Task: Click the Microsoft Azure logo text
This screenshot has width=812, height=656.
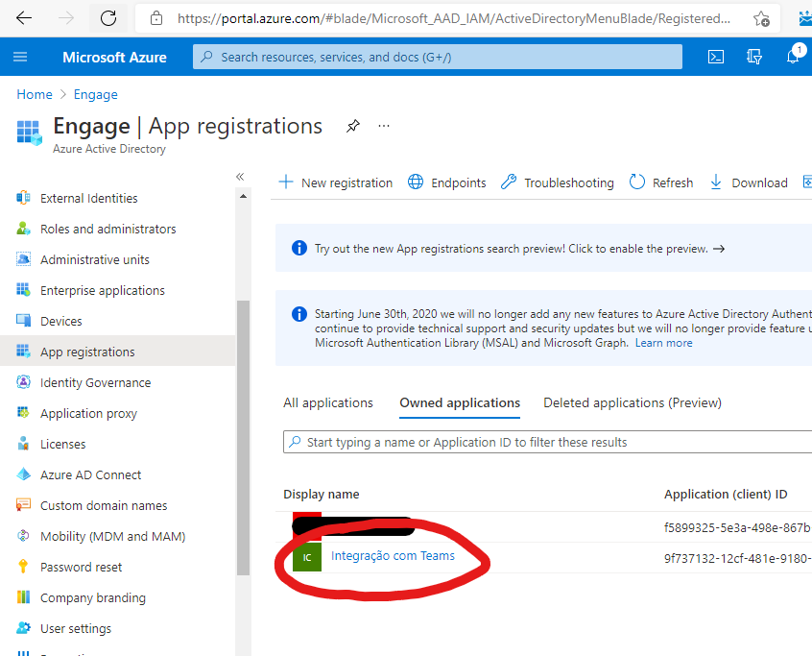Action: click(x=114, y=57)
